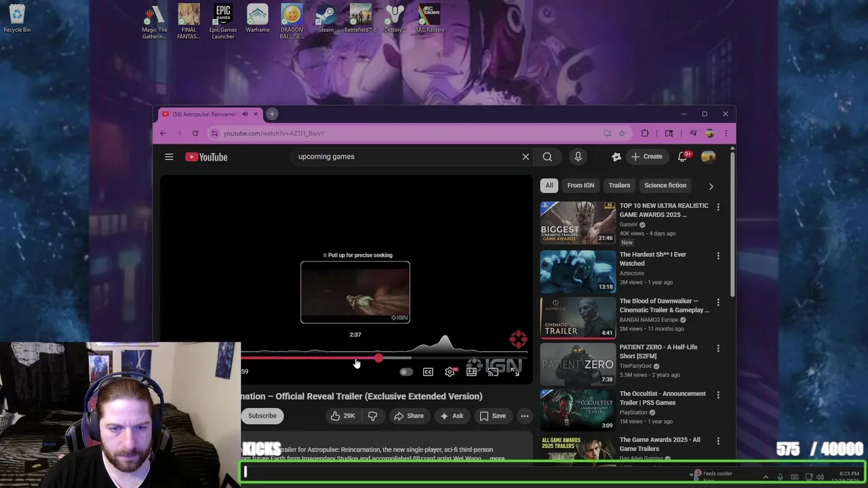Open PATIENT ZERO Half-Life Short title
This screenshot has height=488, width=868.
658,351
